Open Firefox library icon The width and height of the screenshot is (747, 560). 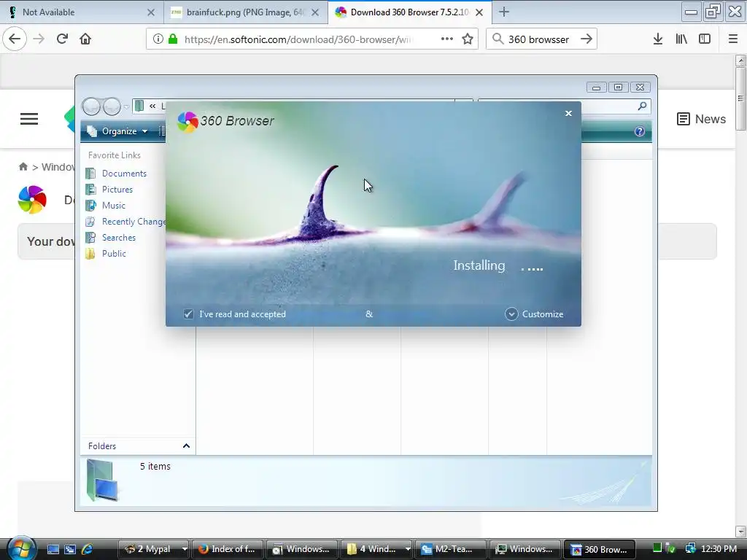(681, 39)
